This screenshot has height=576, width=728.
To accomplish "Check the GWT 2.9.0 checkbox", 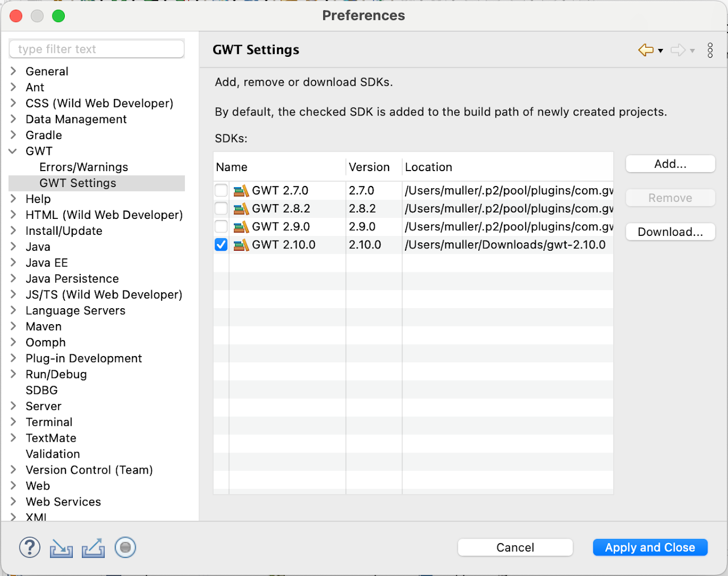I will [x=221, y=227].
